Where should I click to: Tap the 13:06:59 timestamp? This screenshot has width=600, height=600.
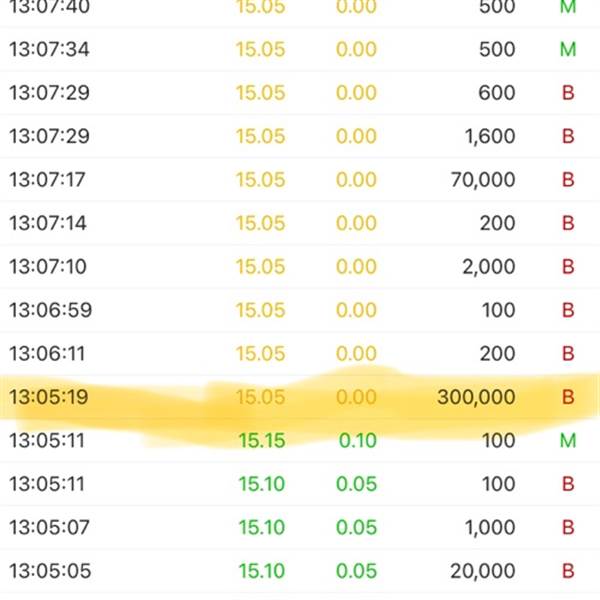pyautogui.click(x=51, y=310)
